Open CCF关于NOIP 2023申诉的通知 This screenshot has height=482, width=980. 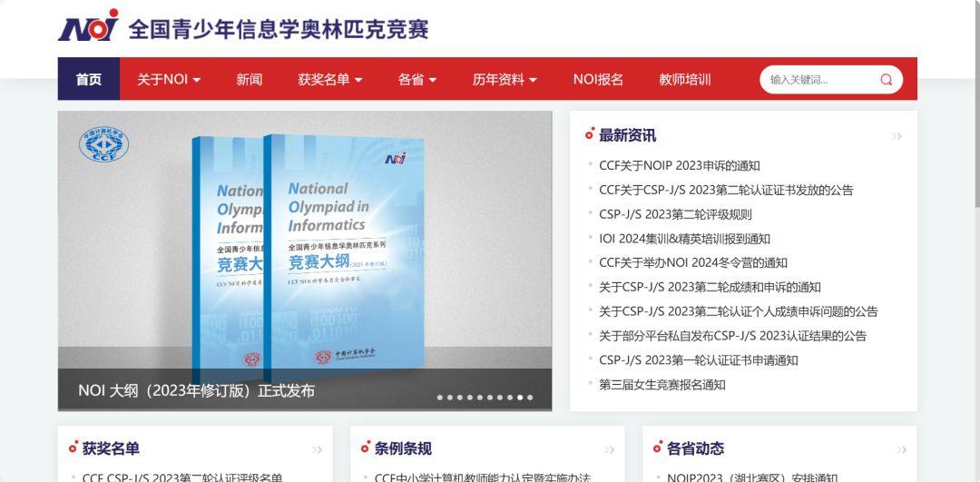pos(680,166)
